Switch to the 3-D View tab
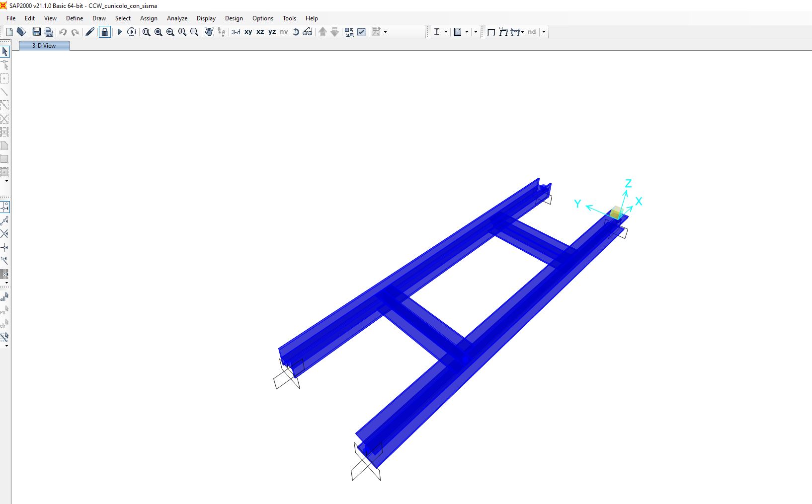The width and height of the screenshot is (812, 504). 44,46
